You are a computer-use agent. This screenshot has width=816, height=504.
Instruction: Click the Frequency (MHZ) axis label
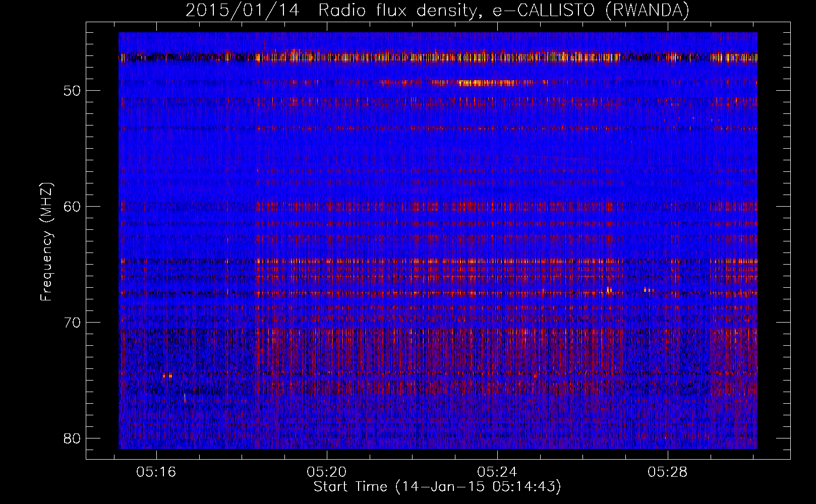(x=46, y=242)
